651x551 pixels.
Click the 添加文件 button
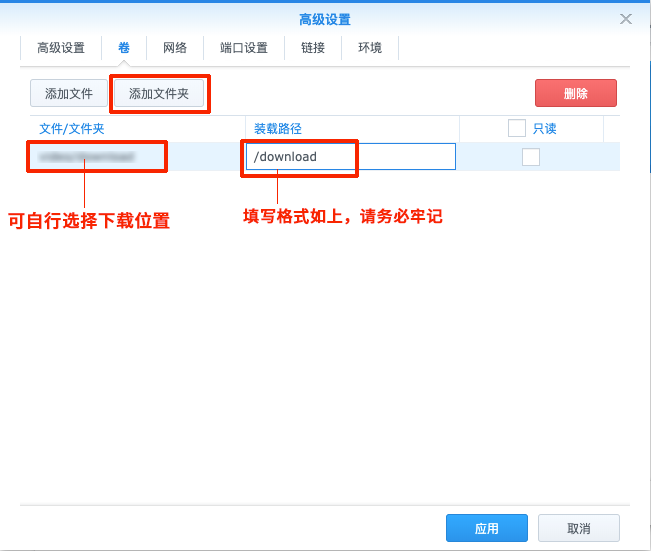(69, 93)
